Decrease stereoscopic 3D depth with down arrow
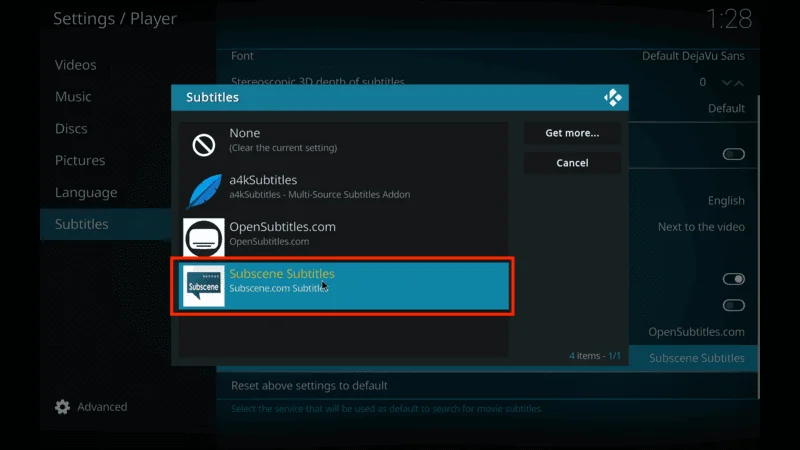This screenshot has height=450, width=800. pyautogui.click(x=727, y=83)
